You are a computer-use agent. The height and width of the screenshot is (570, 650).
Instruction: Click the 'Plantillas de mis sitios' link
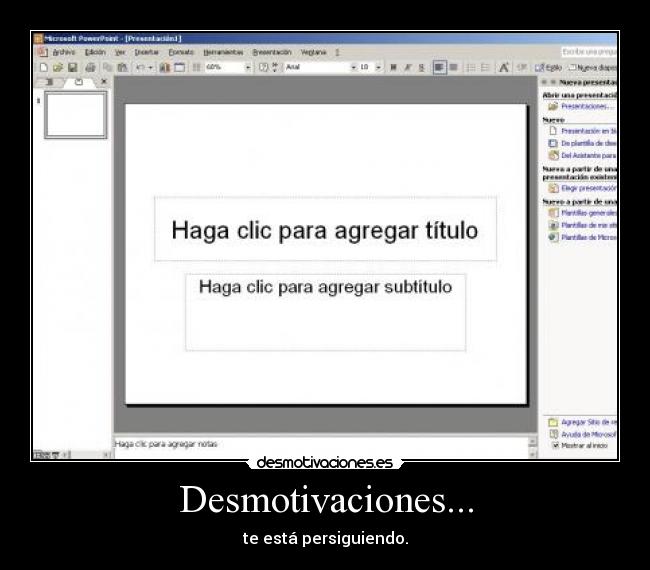[589, 225]
